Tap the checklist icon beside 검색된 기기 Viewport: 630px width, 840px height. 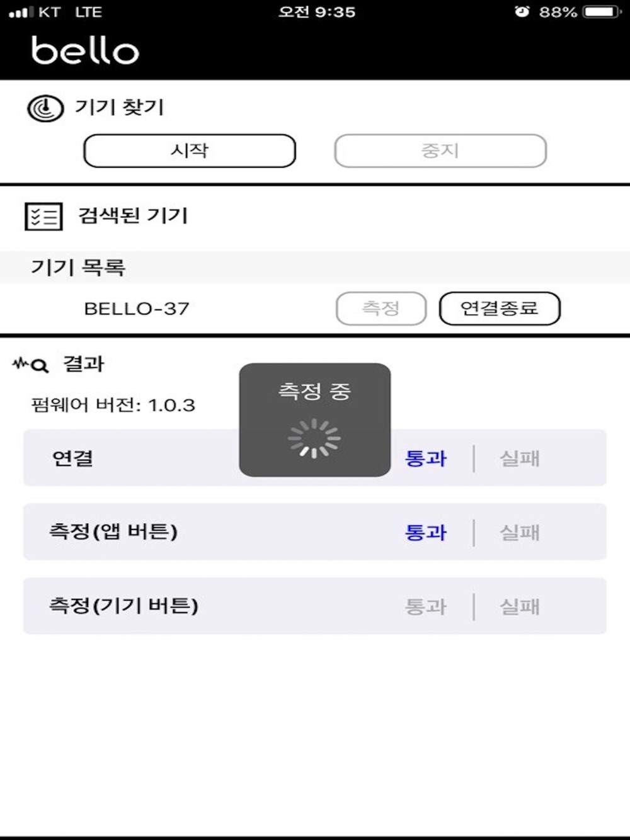click(x=43, y=217)
